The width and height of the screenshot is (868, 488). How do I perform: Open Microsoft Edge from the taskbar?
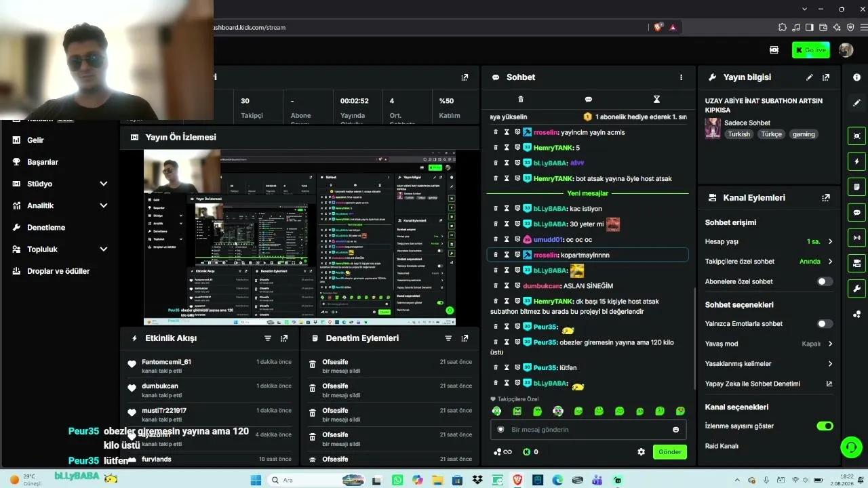(557, 481)
